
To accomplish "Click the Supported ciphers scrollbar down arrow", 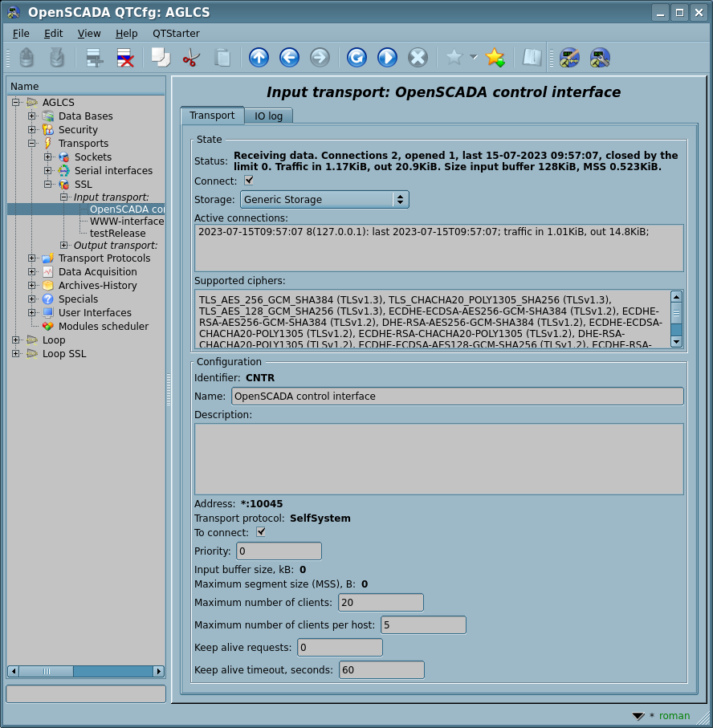I will point(677,342).
